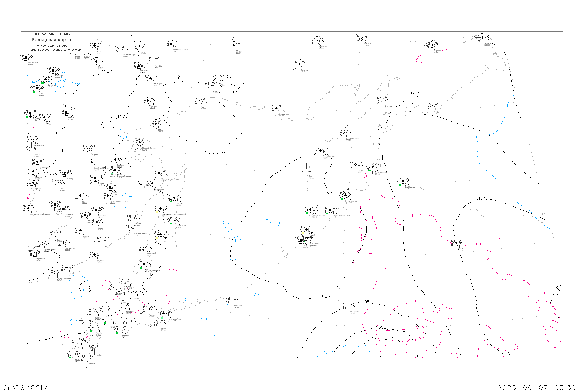The width and height of the screenshot is (588, 392).
Task: Click the GrADS/COLA footer text
Action: tap(26, 387)
